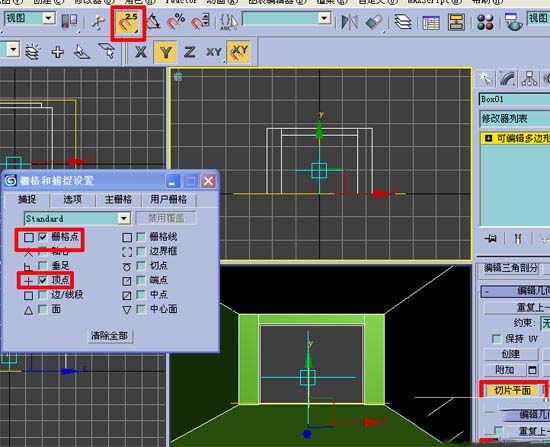
Task: Open the Standard snap type dropdown
Action: (77, 219)
